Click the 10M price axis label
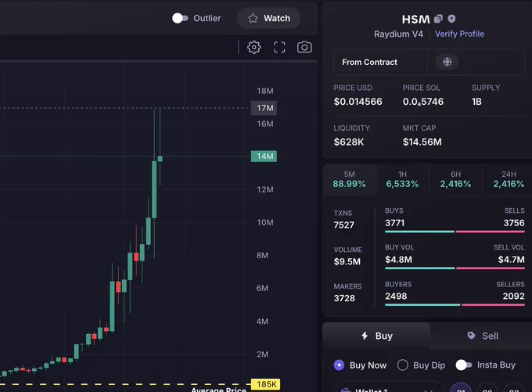Viewport: 532px width, 392px height. [265, 223]
